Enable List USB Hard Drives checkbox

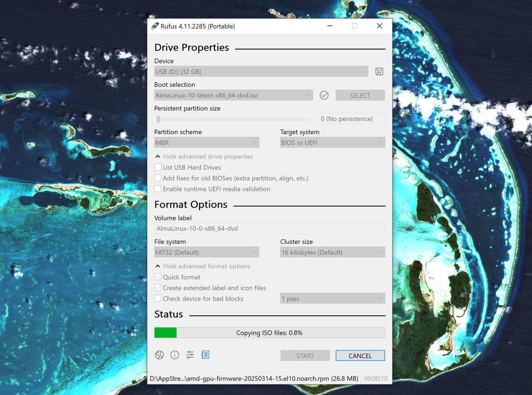[x=158, y=167]
